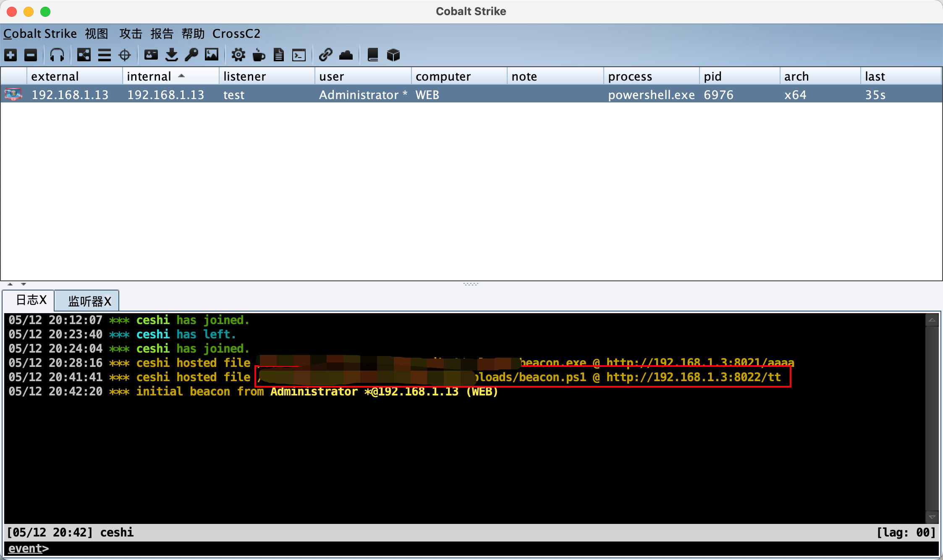Screen dimensions: 943x560
Task: Click the event log scrollbar down arrow
Action: tap(932, 517)
